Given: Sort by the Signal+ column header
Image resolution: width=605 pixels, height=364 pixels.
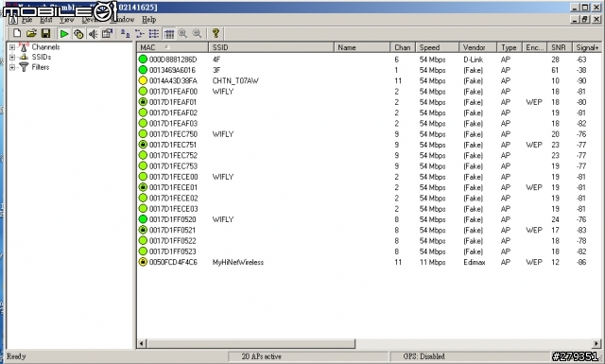Looking at the screenshot, I should 587,47.
